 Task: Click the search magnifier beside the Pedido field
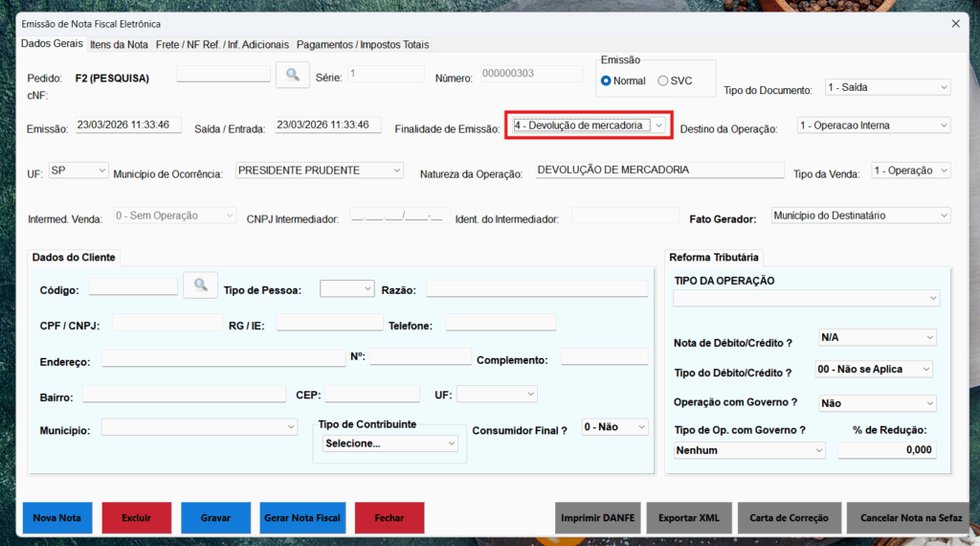(x=292, y=75)
